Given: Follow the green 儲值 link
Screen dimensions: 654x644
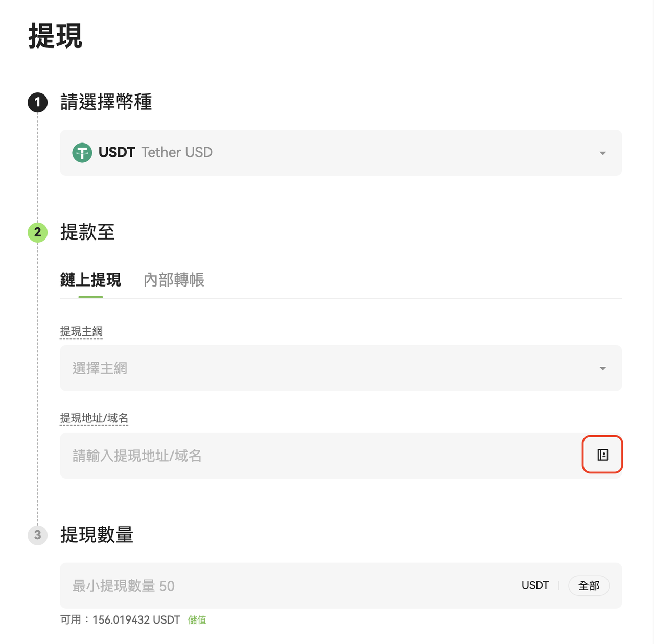Looking at the screenshot, I should click(197, 620).
